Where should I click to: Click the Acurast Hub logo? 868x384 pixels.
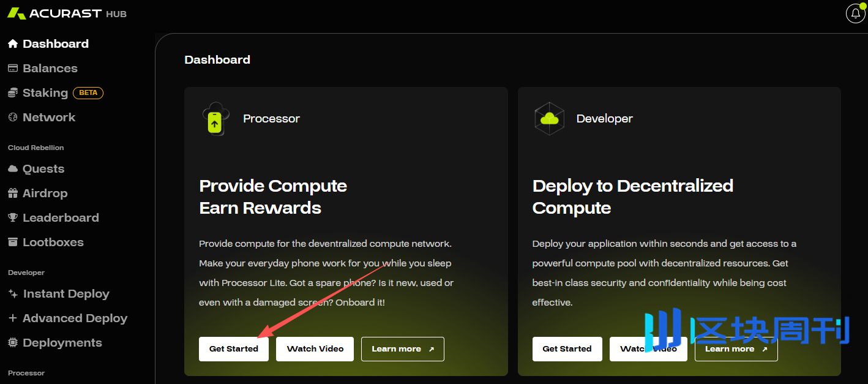coord(67,13)
